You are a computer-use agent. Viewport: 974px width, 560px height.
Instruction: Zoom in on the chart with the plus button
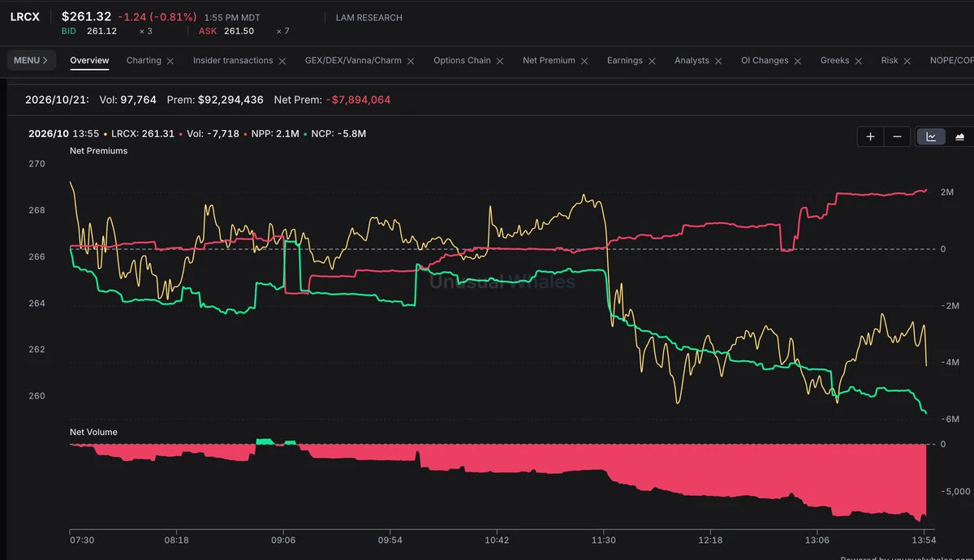click(870, 136)
